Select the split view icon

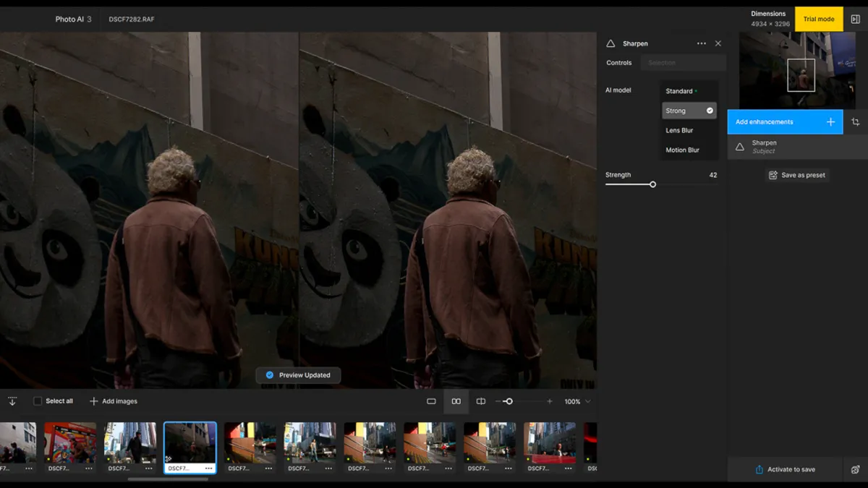pos(481,401)
